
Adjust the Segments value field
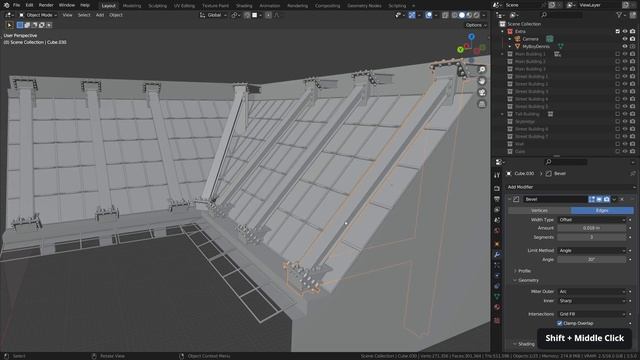click(x=591, y=237)
